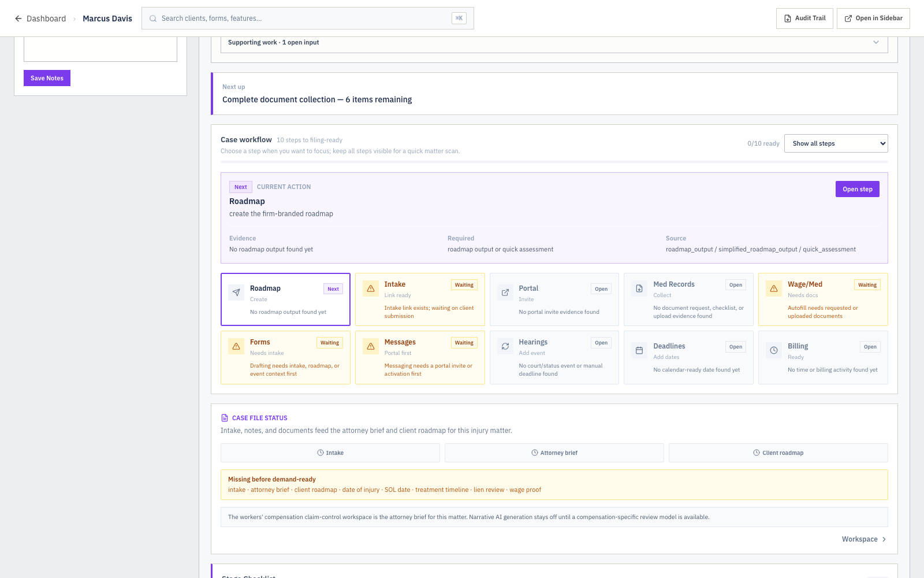Screen dimensions: 924x578
Task: Click the Waiting badge on Intake card
Action: point(464,285)
